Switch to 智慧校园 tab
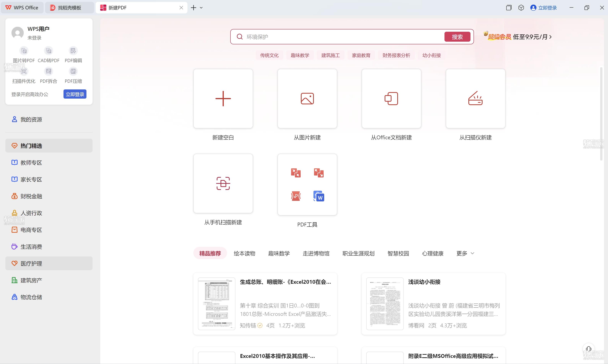The image size is (608, 364). coord(398,253)
